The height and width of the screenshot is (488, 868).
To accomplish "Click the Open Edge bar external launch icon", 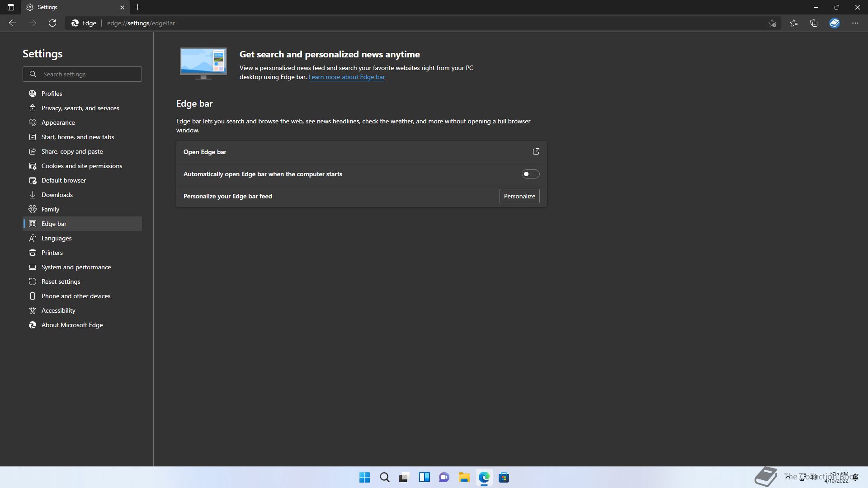I will [536, 151].
